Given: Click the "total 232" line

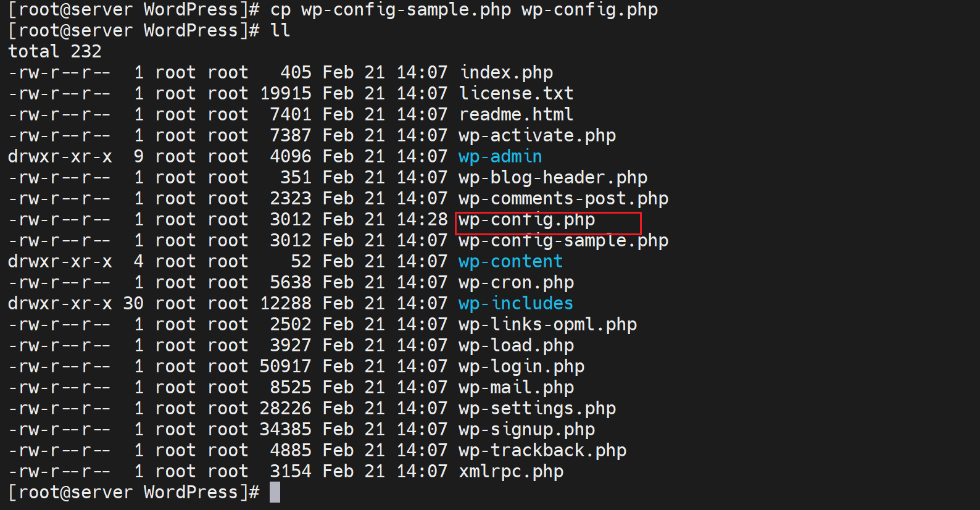Looking at the screenshot, I should point(55,52).
